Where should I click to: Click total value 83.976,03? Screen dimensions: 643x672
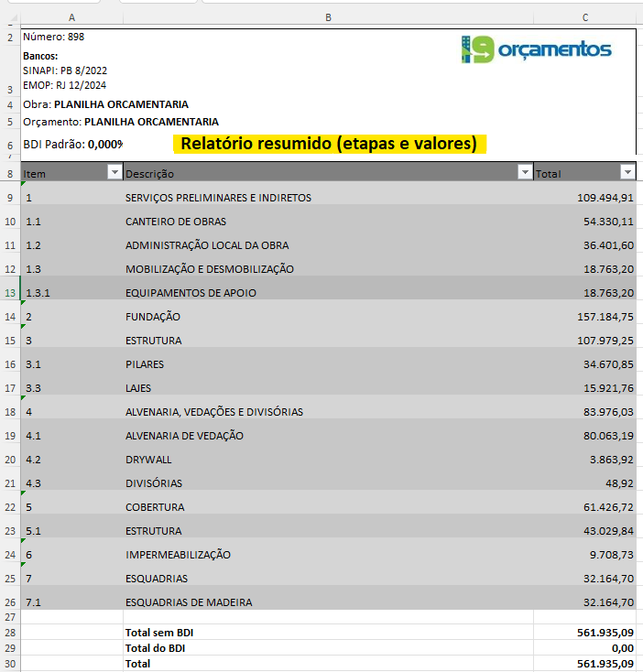(608, 412)
